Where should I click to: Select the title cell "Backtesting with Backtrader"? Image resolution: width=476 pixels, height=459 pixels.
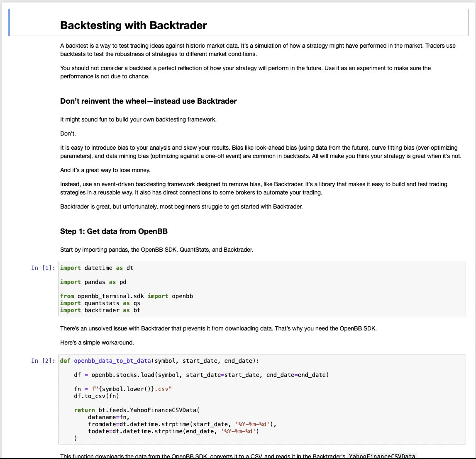(x=133, y=25)
